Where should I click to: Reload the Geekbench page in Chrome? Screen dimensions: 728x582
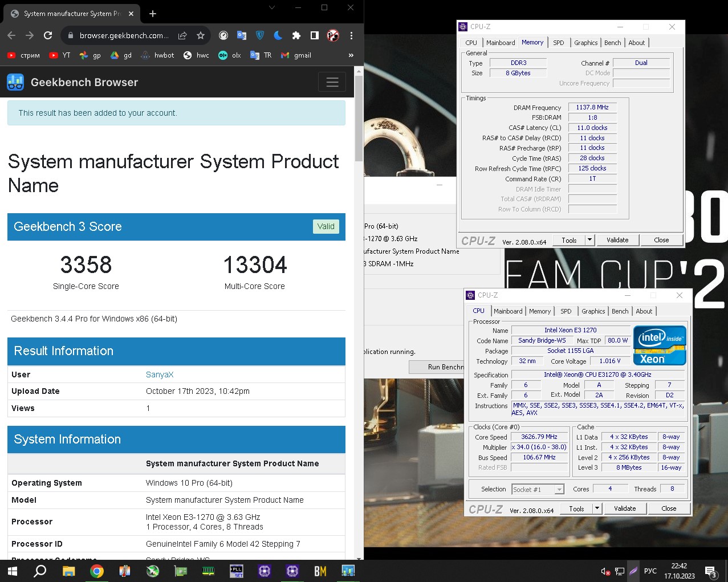(x=48, y=35)
